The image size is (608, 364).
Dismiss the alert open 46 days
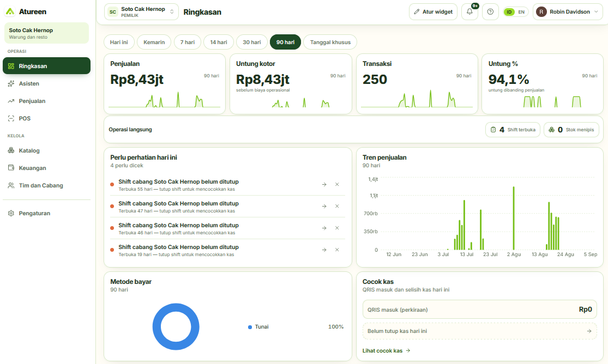click(337, 228)
